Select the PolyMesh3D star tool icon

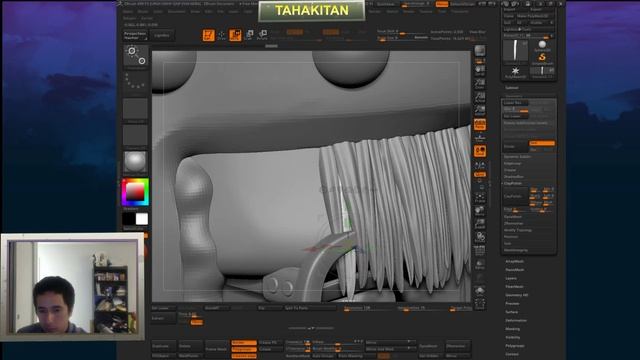(516, 72)
